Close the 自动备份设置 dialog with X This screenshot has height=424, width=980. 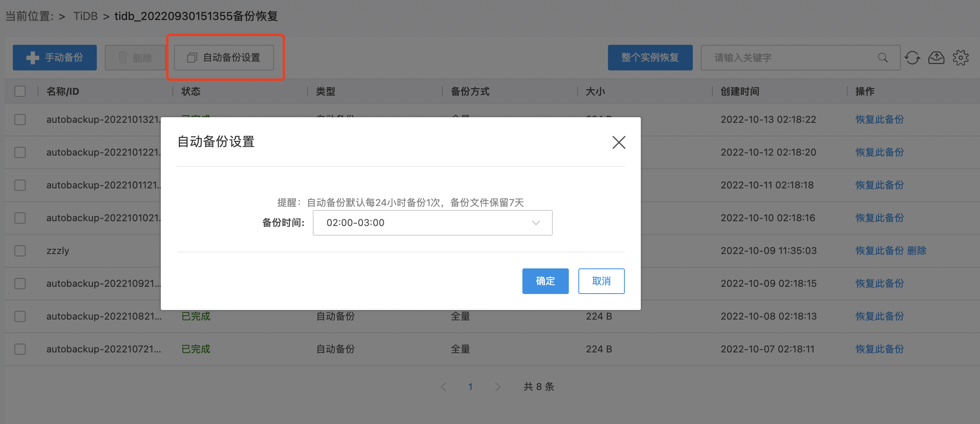coord(618,142)
